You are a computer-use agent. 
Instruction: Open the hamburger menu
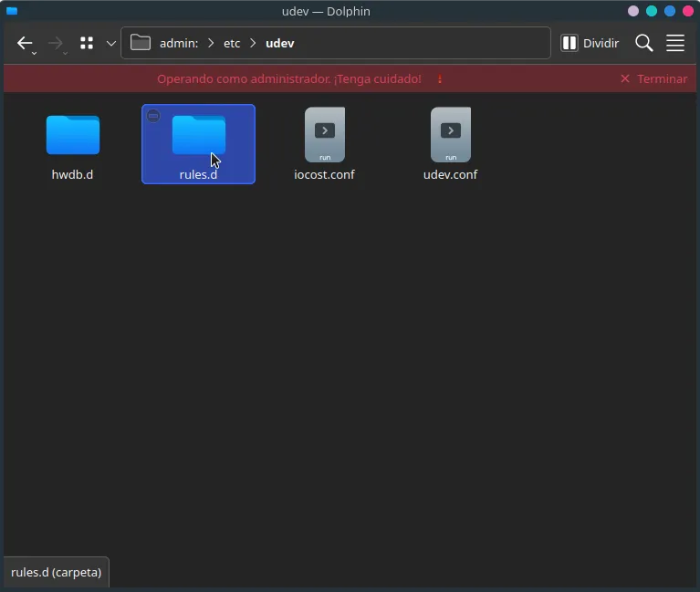tap(675, 43)
